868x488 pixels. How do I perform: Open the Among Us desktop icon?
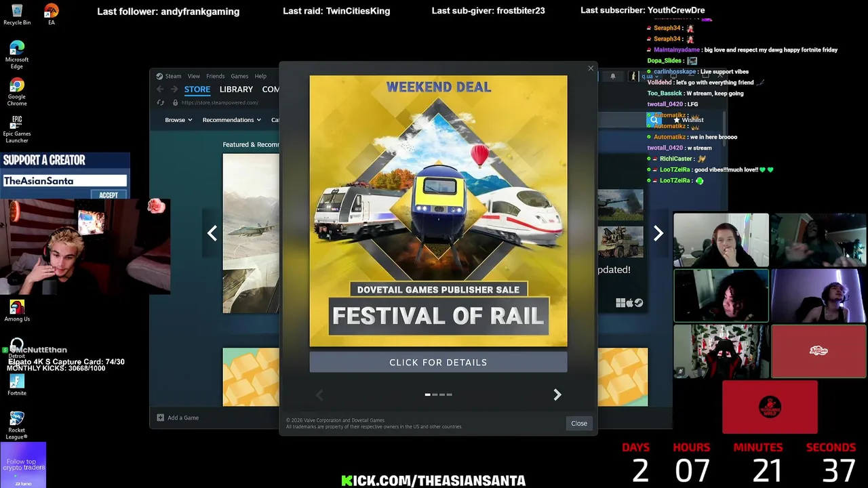[x=17, y=310]
